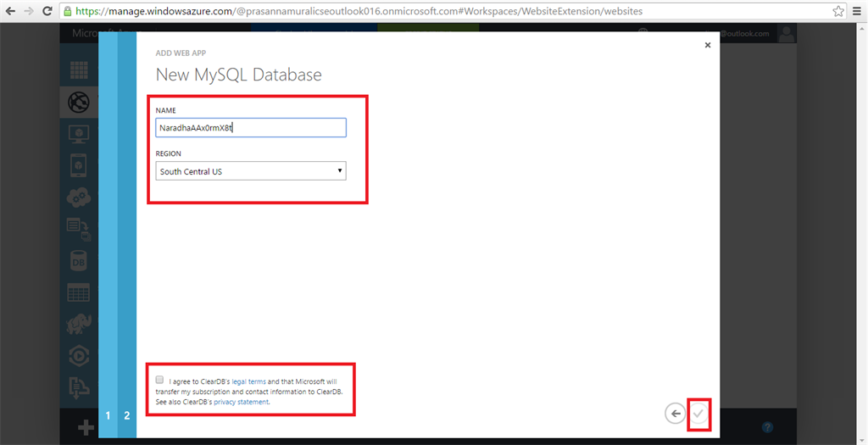
Task: Open the document-transfer icon above the DB icon
Action: tap(79, 229)
